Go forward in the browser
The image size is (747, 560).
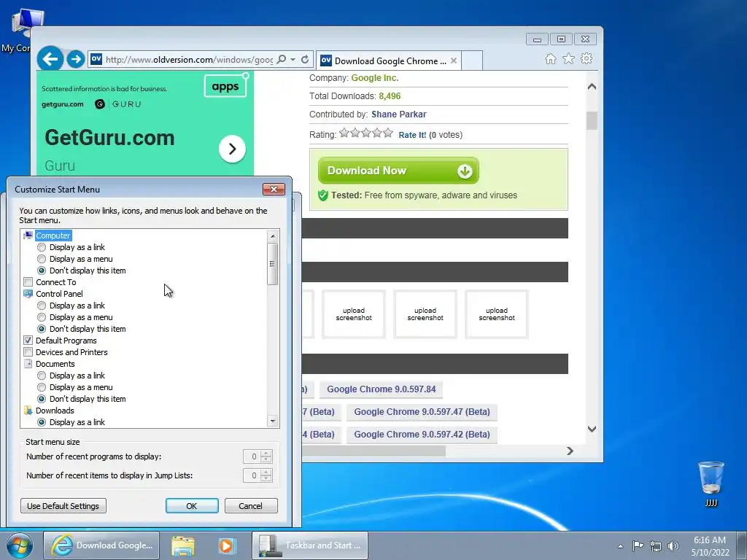click(x=75, y=59)
